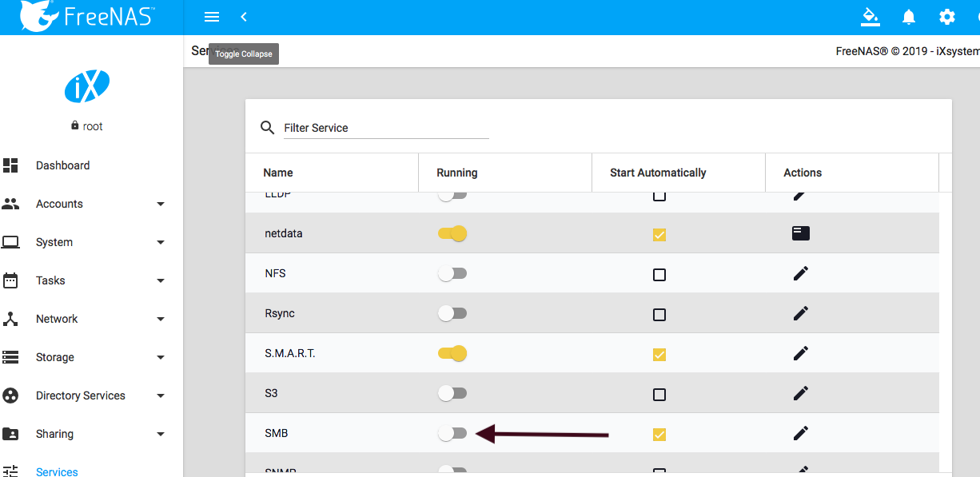
Task: Expand the Accounts menu arrow
Action: tap(161, 205)
